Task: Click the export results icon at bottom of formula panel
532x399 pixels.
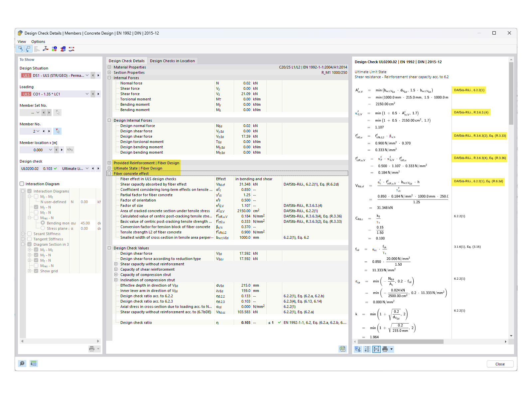Action: pos(358,349)
